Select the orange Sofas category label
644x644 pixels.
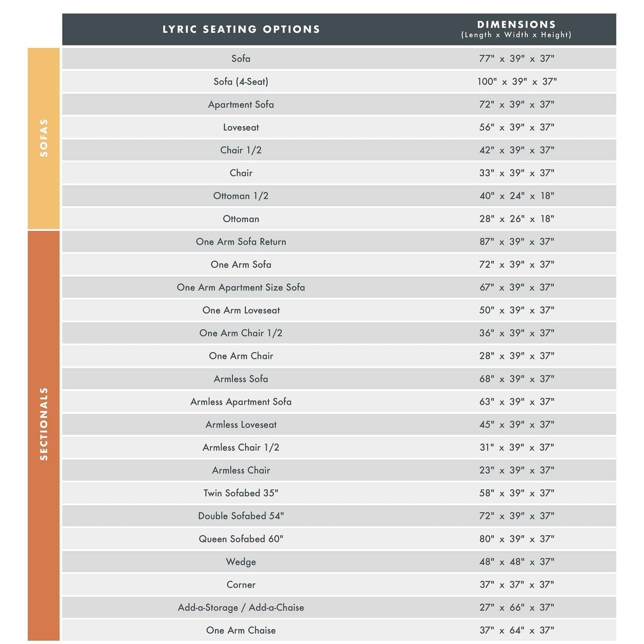pos(44,138)
